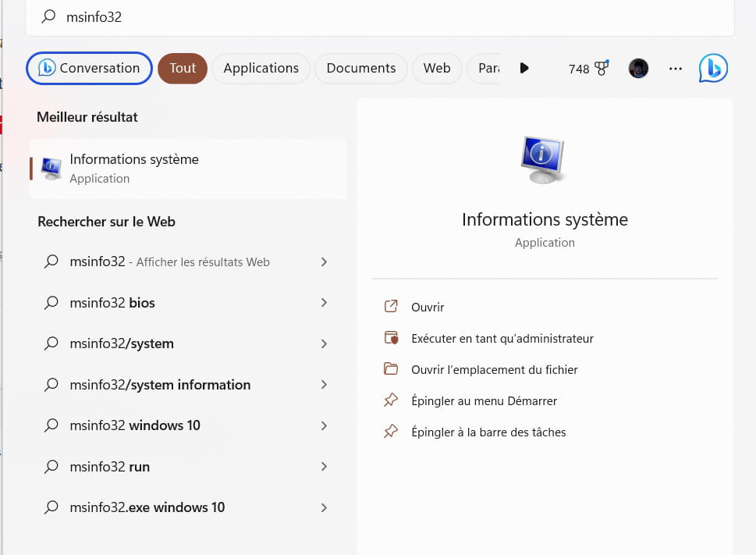Viewport: 756px width, 555px height.
Task: Select the partially visible Par filter tab
Action: click(x=484, y=68)
